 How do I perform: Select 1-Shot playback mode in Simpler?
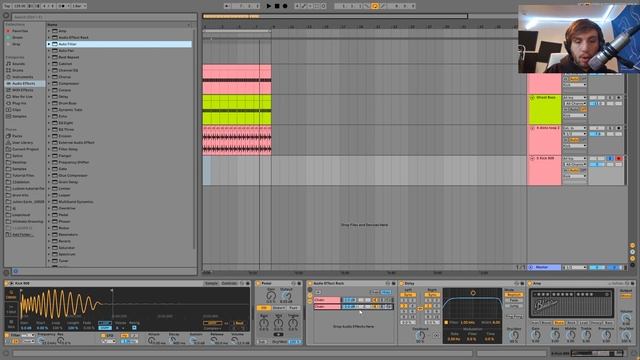[11, 309]
